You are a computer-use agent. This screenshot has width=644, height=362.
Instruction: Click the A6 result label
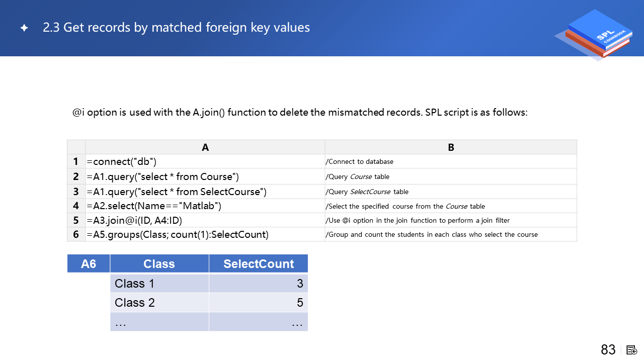pos(89,264)
